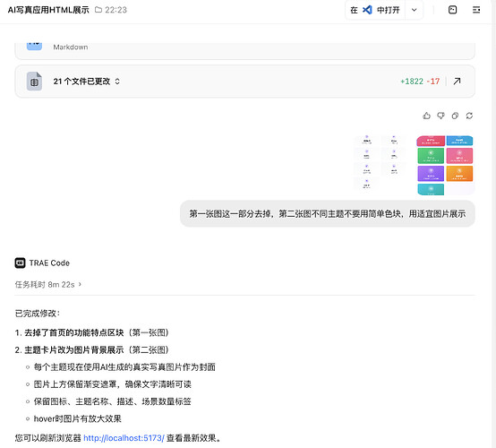Expand the 21 个文件已更改 file list

click(117, 82)
